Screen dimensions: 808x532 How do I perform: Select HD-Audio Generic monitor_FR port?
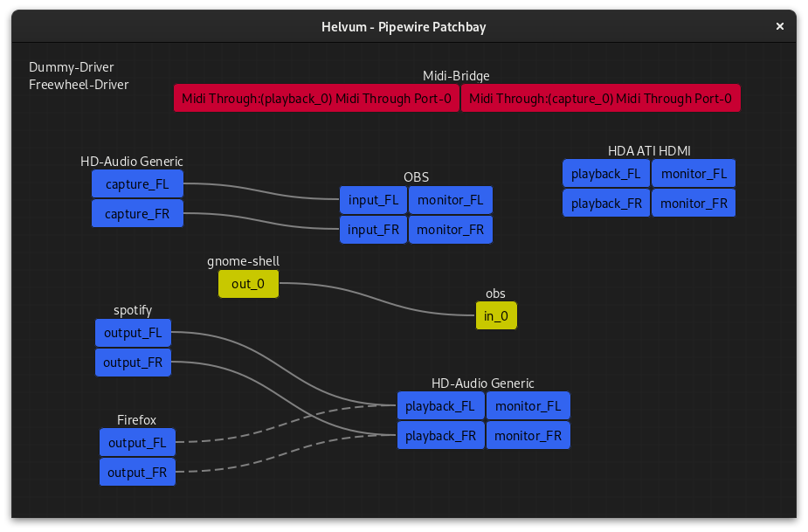(x=528, y=435)
